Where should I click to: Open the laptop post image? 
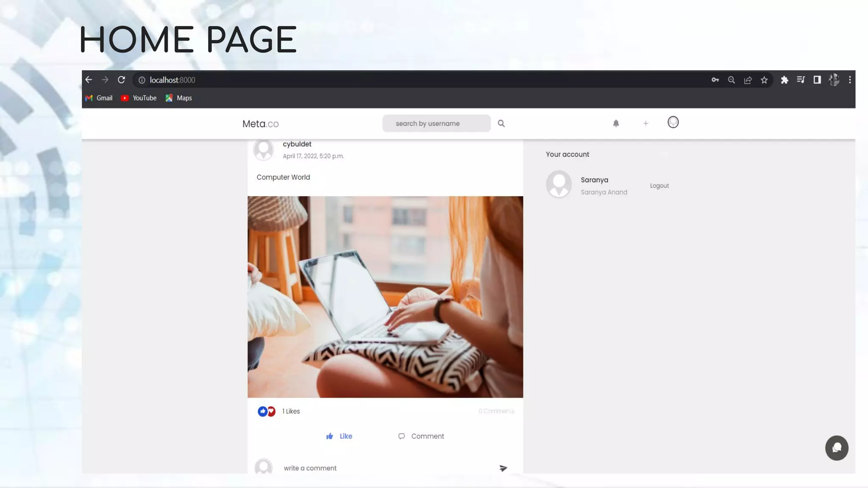point(385,297)
